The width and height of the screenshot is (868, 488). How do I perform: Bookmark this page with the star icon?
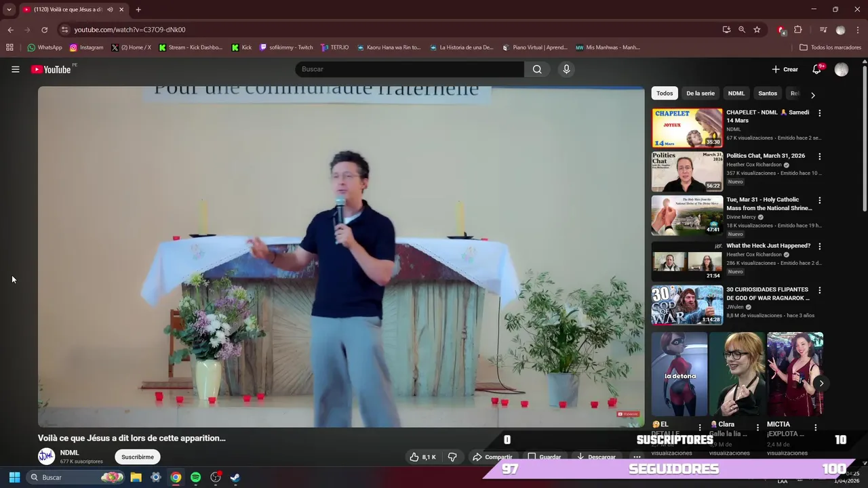[x=757, y=30]
